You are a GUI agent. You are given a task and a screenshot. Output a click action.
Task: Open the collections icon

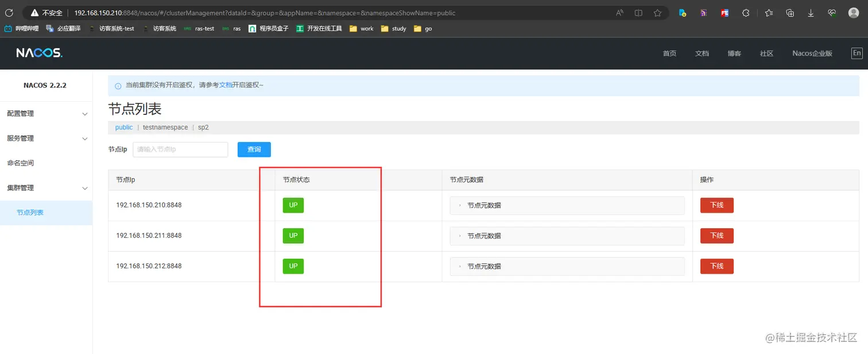pyautogui.click(x=790, y=13)
